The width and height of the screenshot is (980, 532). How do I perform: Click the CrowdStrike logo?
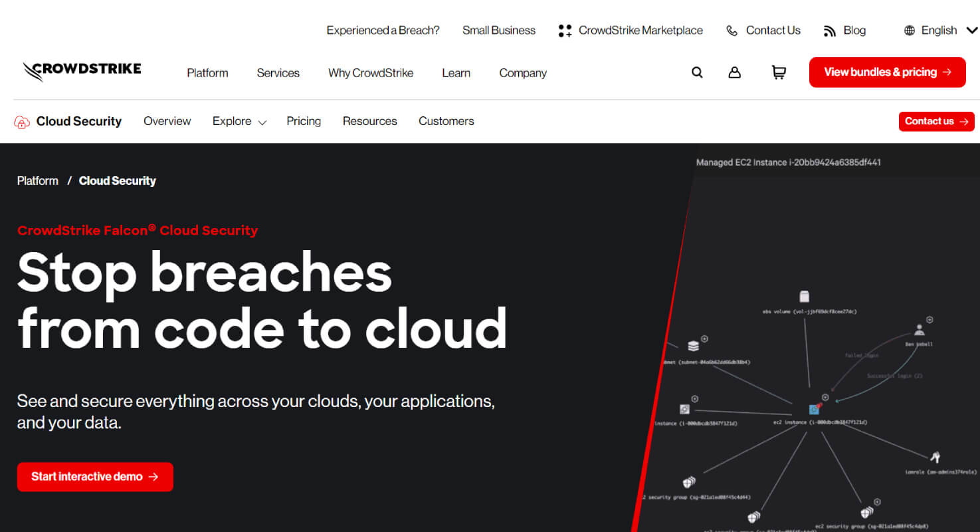pyautogui.click(x=82, y=71)
